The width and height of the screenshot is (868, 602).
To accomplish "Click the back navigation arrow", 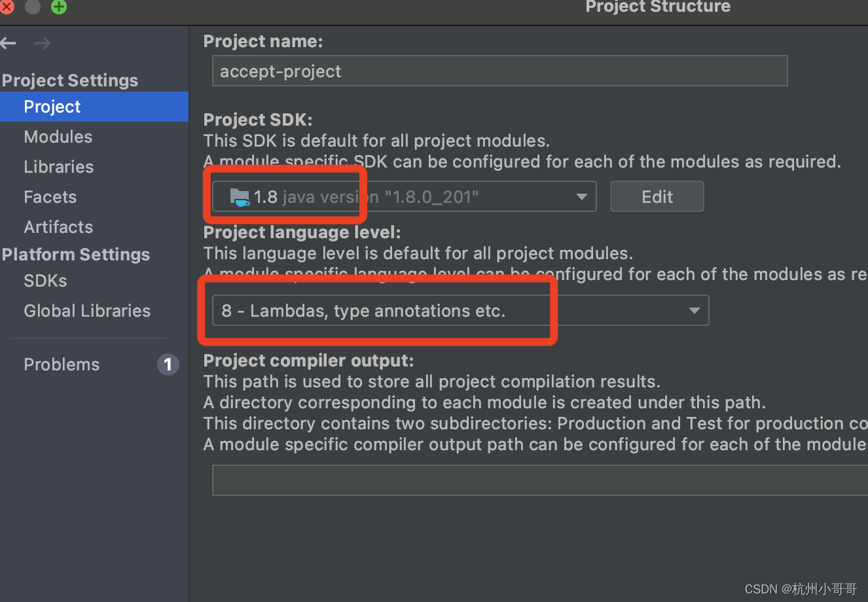I will click(9, 44).
